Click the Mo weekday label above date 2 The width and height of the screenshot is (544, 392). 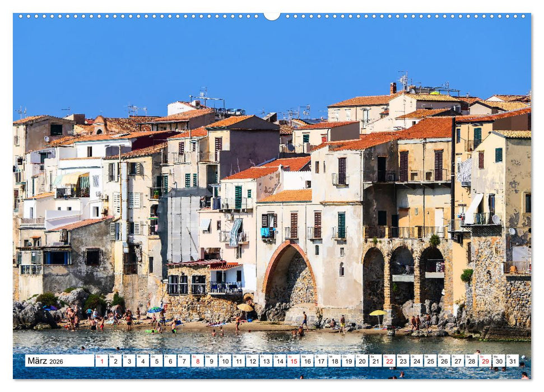(113, 356)
